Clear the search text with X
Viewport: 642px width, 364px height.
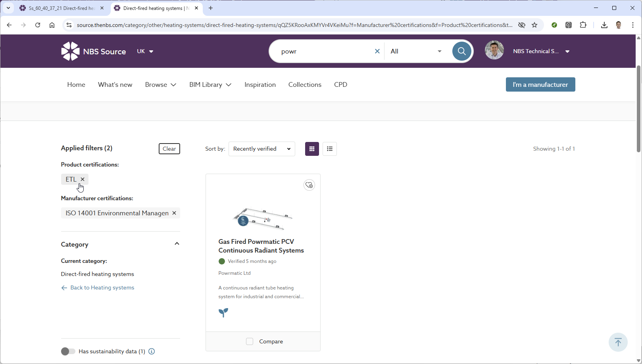tap(377, 51)
